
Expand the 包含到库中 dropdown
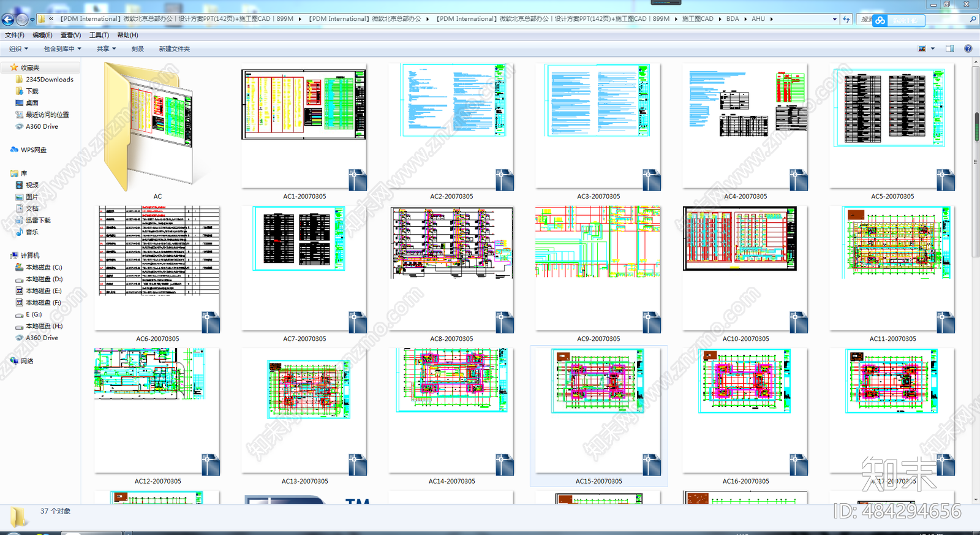(x=62, y=48)
